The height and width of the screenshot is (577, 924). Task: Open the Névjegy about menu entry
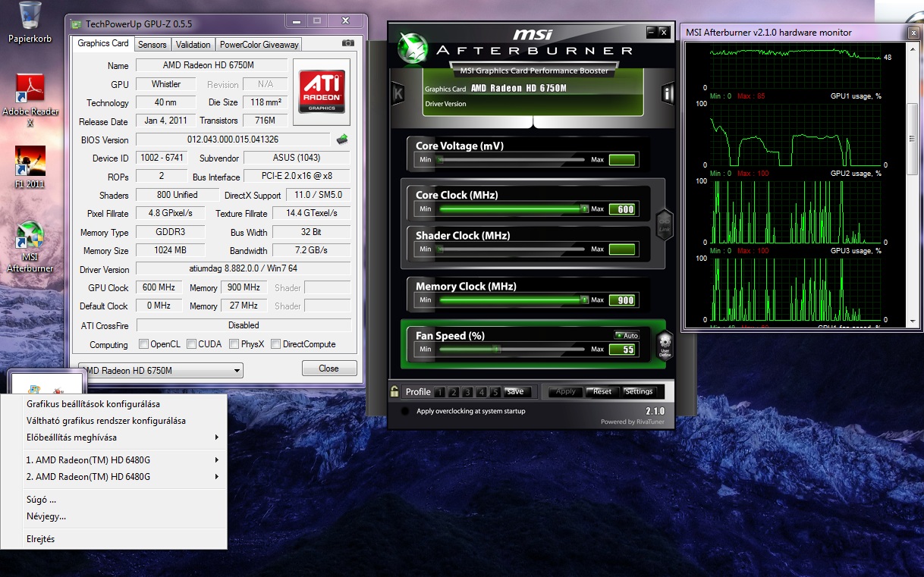click(114, 516)
